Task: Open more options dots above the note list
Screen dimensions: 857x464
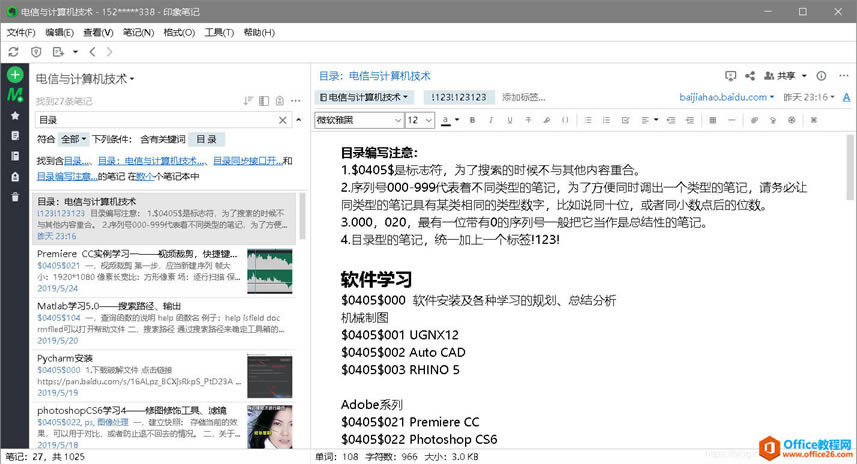Action: 296,101
